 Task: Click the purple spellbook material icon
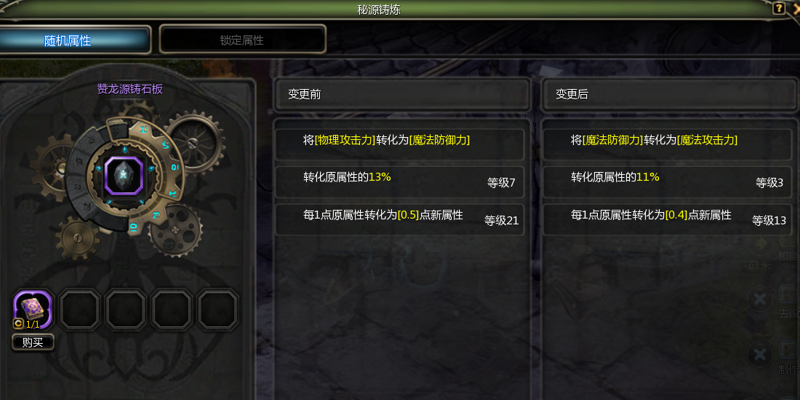(33, 310)
